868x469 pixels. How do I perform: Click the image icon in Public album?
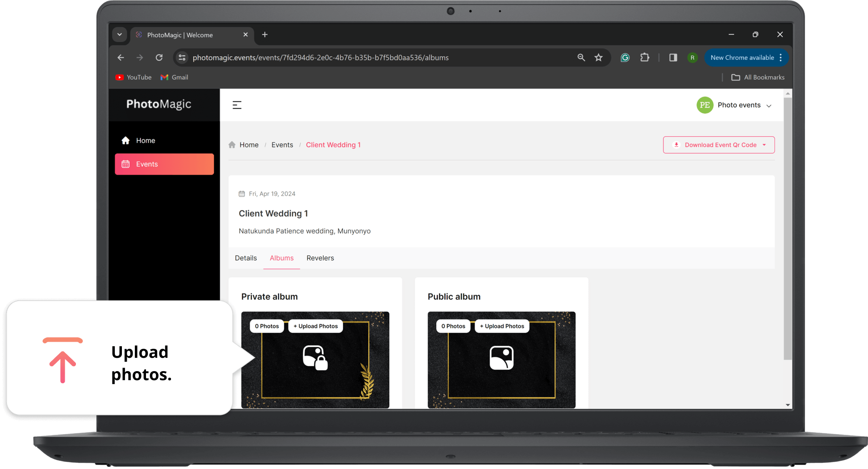(x=501, y=358)
